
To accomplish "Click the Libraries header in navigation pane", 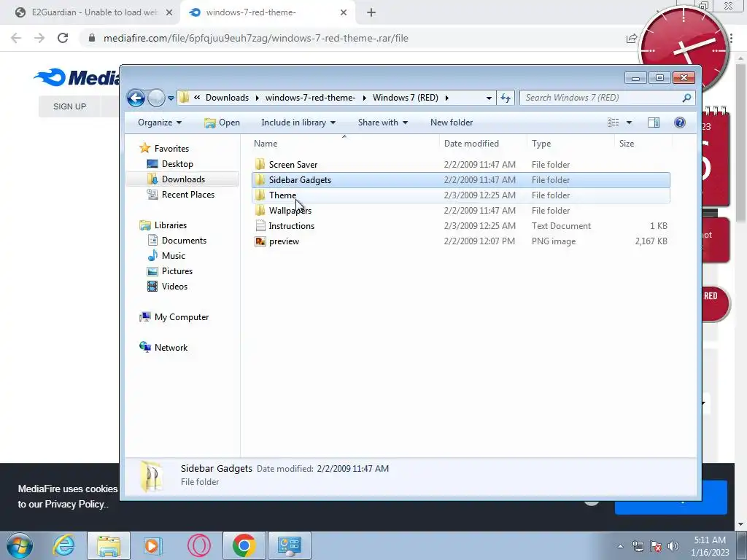I will coord(163,225).
